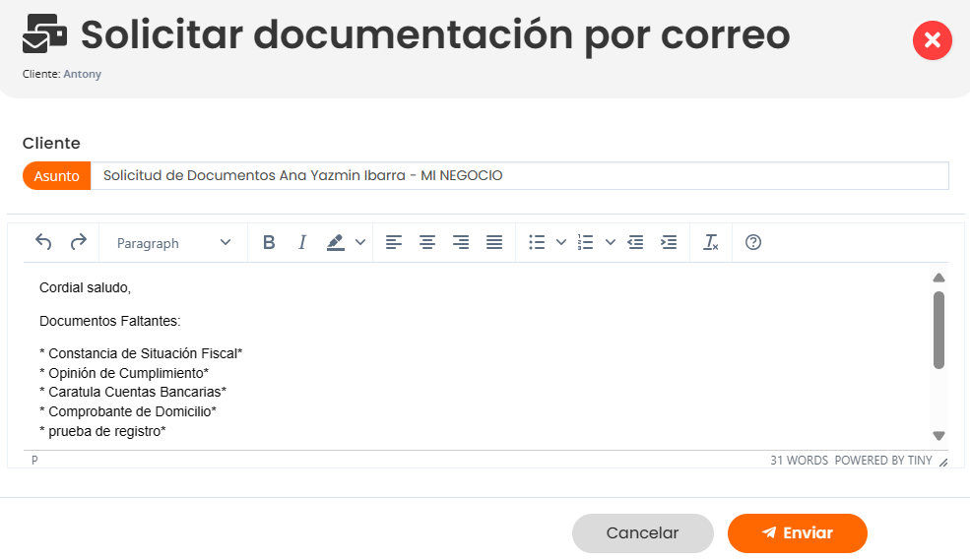
Task: Expand bullet list style options
Action: (x=561, y=242)
